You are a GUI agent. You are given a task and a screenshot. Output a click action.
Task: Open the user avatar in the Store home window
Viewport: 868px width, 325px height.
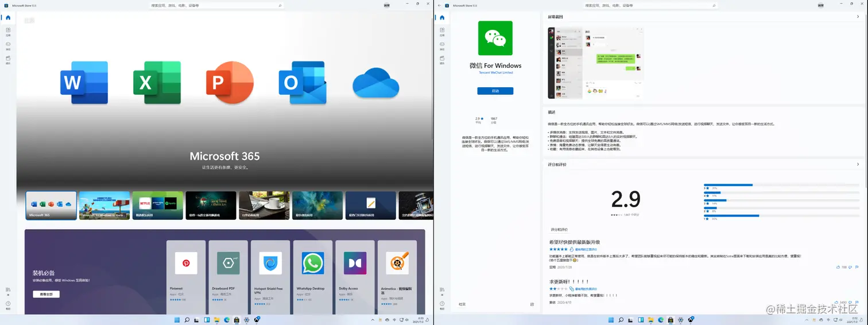[387, 5]
